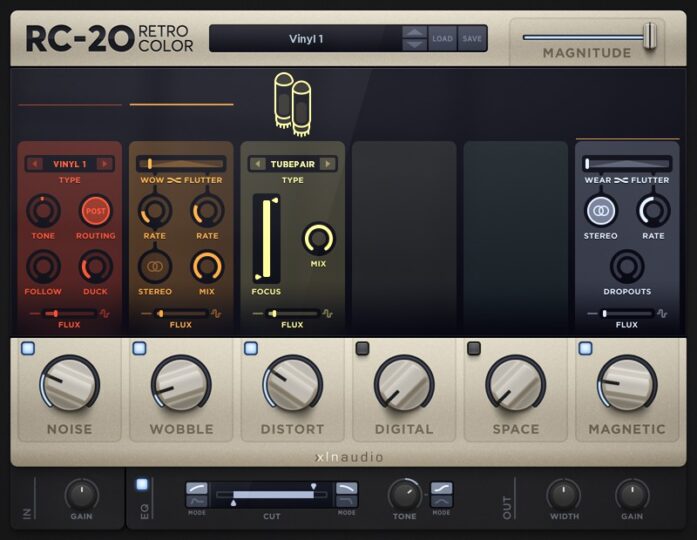Select the upper low-cut mode button
697x540 pixels.
point(196,488)
